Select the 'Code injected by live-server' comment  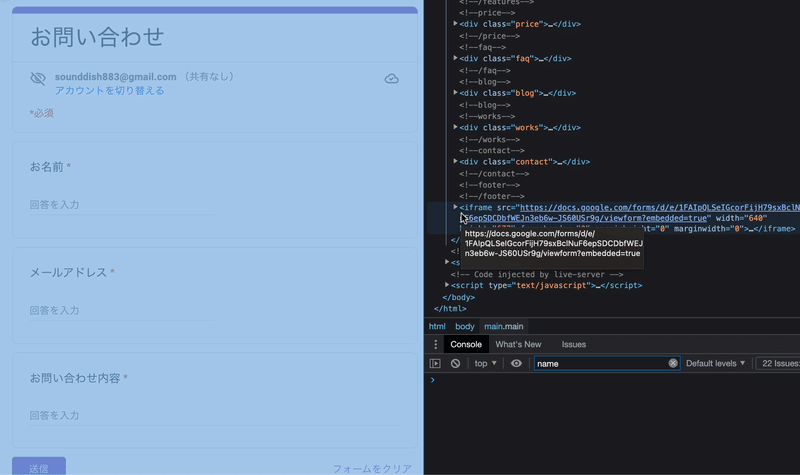tap(537, 274)
